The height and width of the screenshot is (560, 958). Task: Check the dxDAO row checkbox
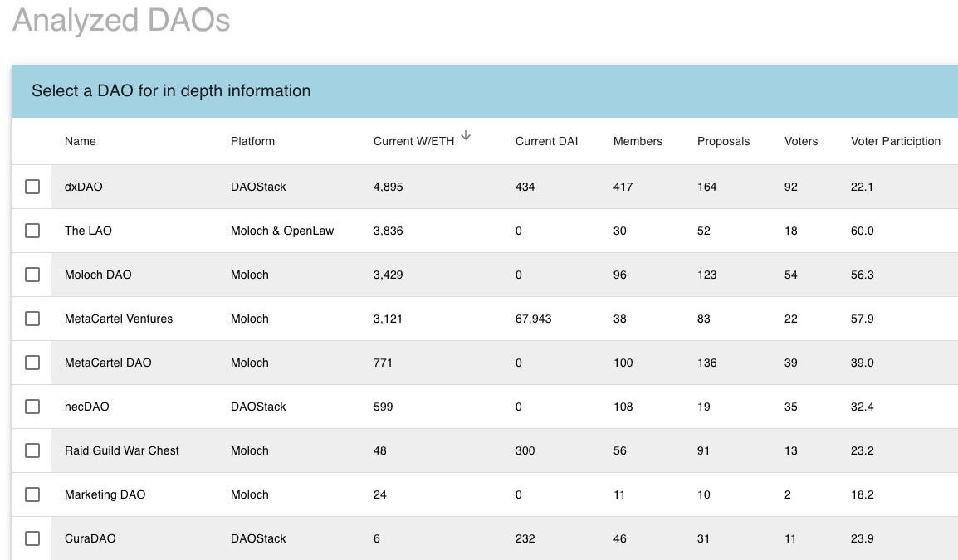click(x=32, y=187)
